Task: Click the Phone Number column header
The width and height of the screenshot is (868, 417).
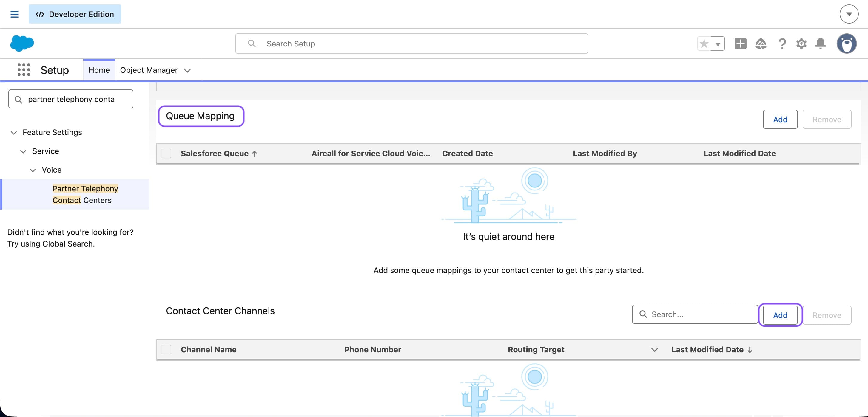Action: pos(373,349)
